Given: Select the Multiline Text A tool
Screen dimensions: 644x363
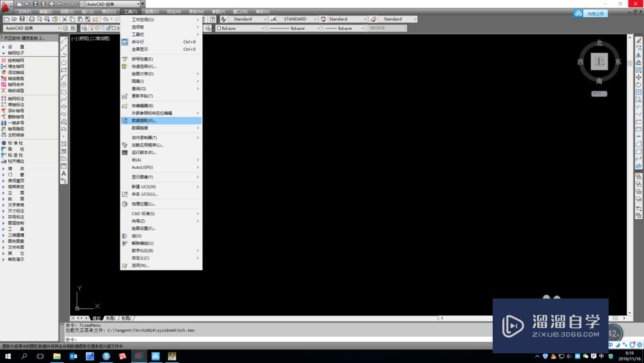Looking at the screenshot, I should click(x=64, y=173).
